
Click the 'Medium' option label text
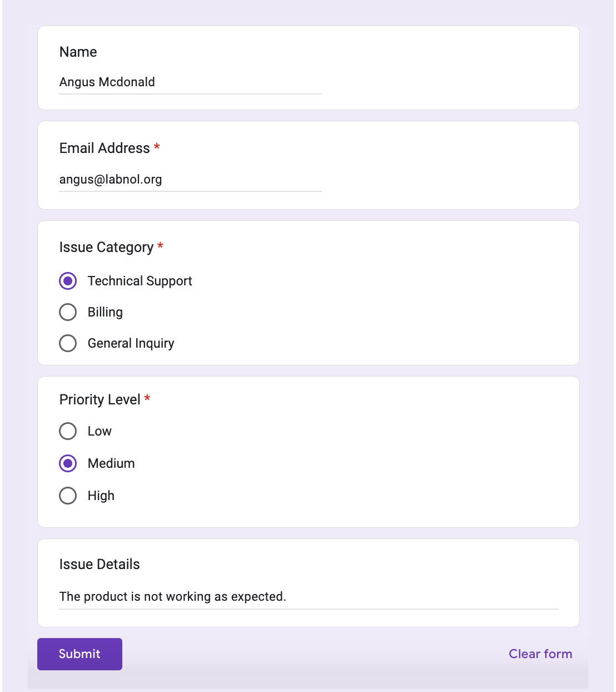pos(111,463)
